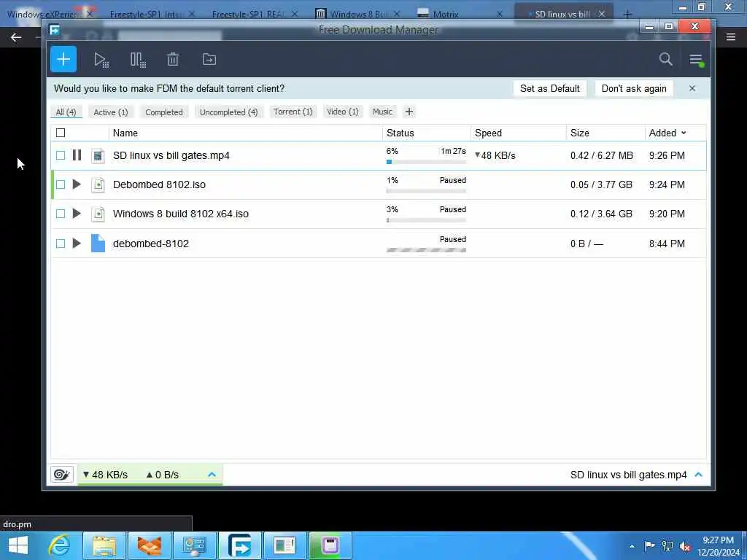Toggle snail mode speed limit icon

[x=62, y=474]
